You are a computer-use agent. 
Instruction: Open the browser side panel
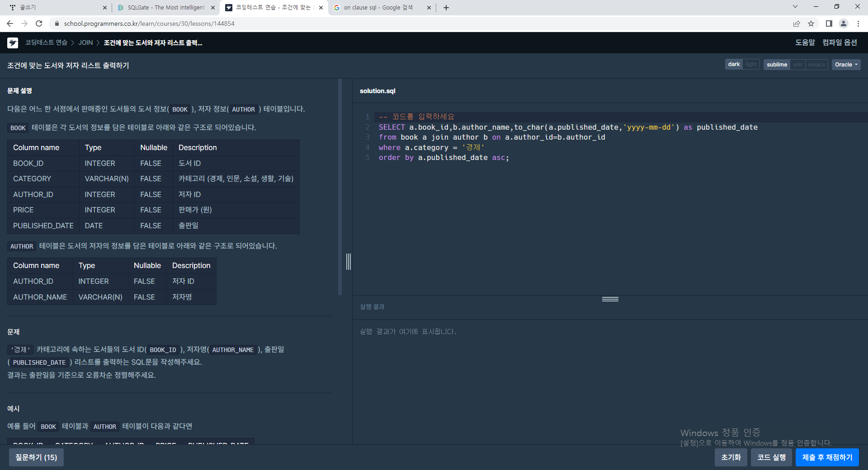pyautogui.click(x=829, y=23)
